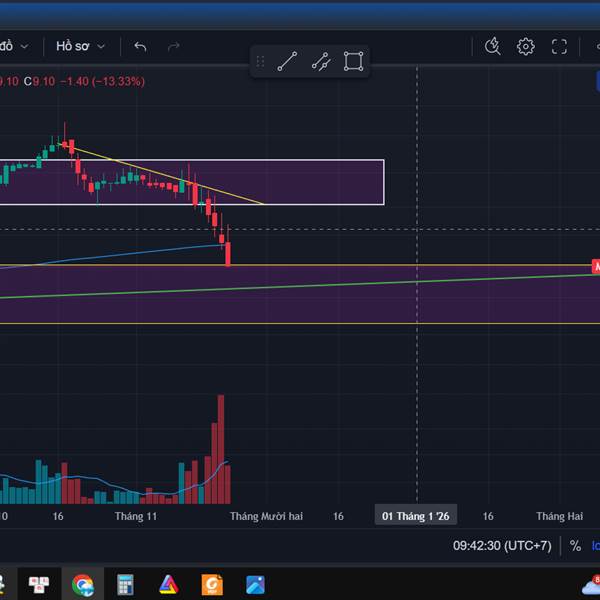Open Photos app from the taskbar
Viewport: 600px width, 600px height.
click(255, 585)
